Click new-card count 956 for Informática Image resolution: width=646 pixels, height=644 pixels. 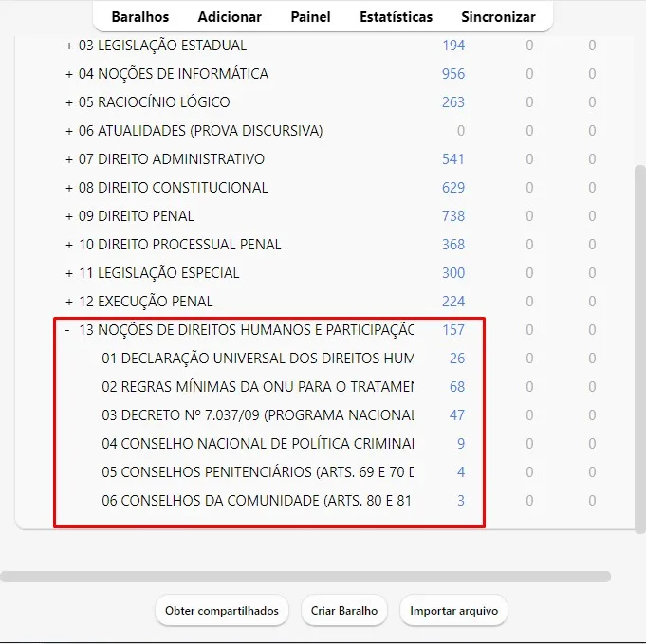453,74
